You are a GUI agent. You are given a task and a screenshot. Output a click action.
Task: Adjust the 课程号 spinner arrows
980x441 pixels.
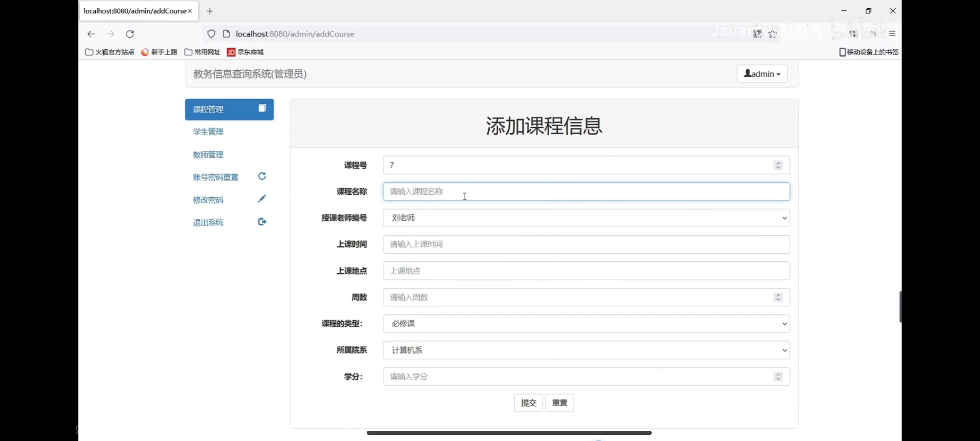[778, 165]
